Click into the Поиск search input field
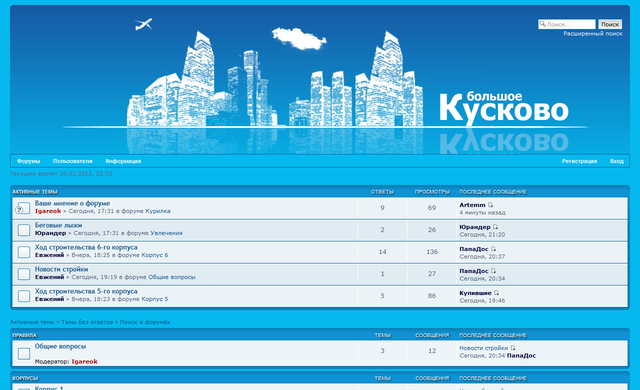The width and height of the screenshot is (640, 390). [567, 24]
